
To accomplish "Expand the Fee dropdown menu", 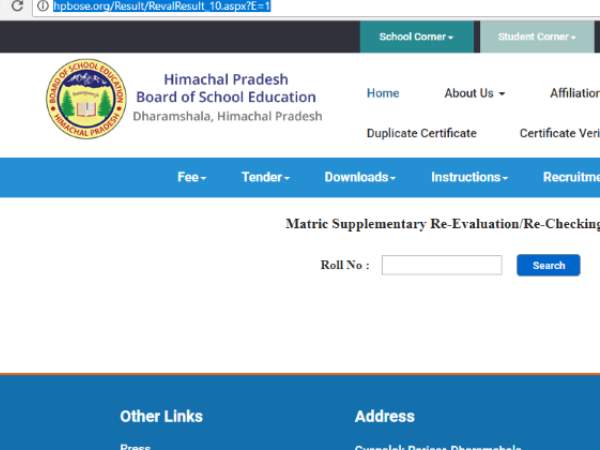I will click(192, 177).
